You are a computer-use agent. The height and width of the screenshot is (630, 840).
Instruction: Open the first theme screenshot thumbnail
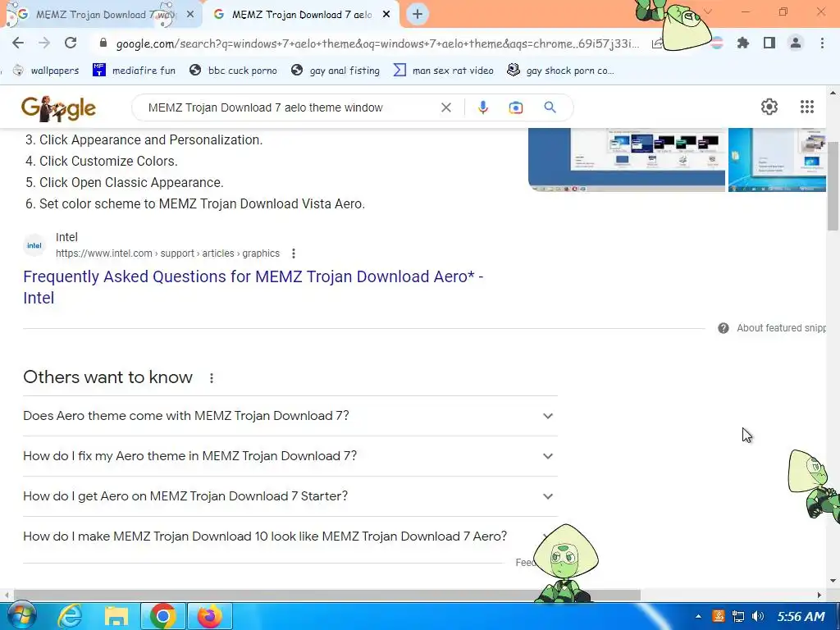(626, 160)
